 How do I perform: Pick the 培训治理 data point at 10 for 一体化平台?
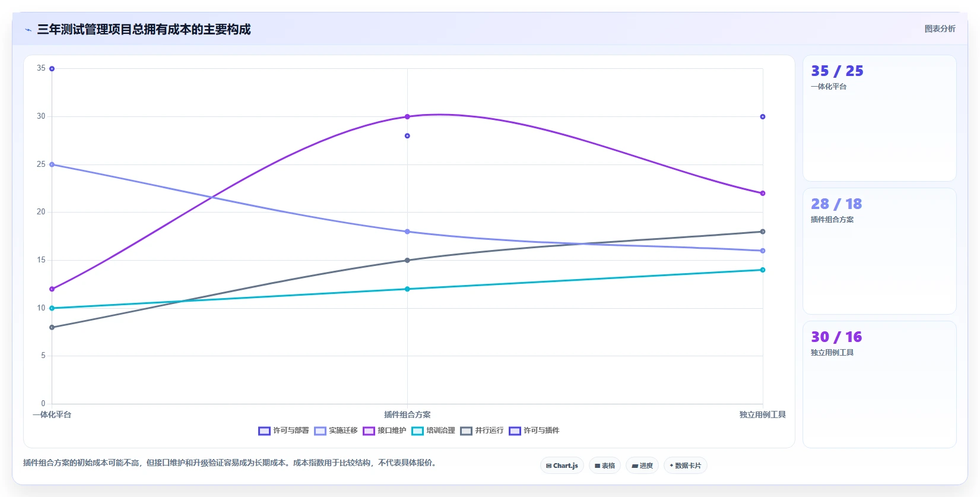[x=52, y=308]
